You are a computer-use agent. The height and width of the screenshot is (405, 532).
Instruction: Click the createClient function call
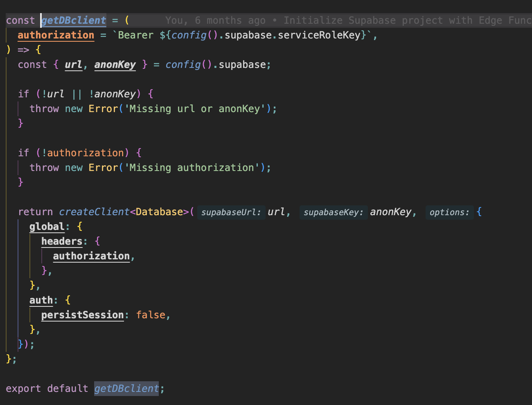(94, 212)
